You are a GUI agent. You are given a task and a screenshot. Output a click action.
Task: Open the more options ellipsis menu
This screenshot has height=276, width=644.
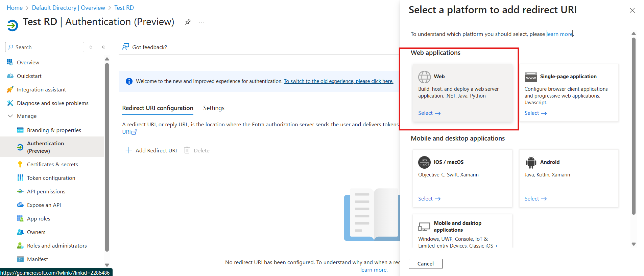click(201, 22)
